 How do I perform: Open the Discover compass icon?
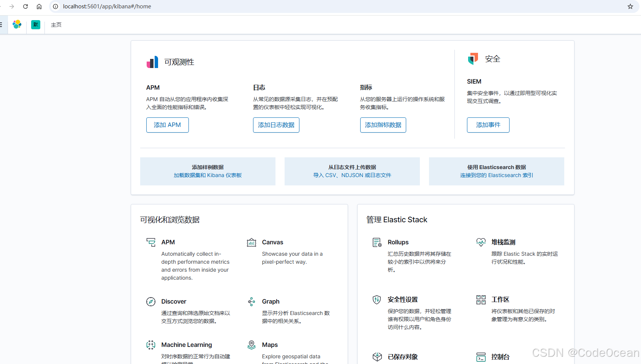click(151, 302)
